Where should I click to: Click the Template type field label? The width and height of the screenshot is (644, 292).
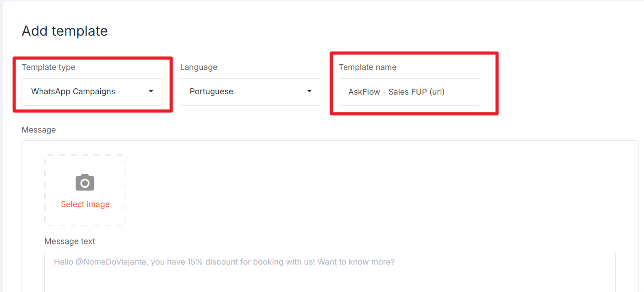tap(49, 67)
